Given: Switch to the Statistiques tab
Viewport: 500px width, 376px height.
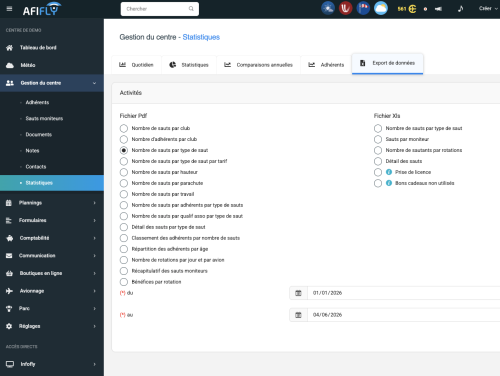Looking at the screenshot, I should tap(189, 65).
